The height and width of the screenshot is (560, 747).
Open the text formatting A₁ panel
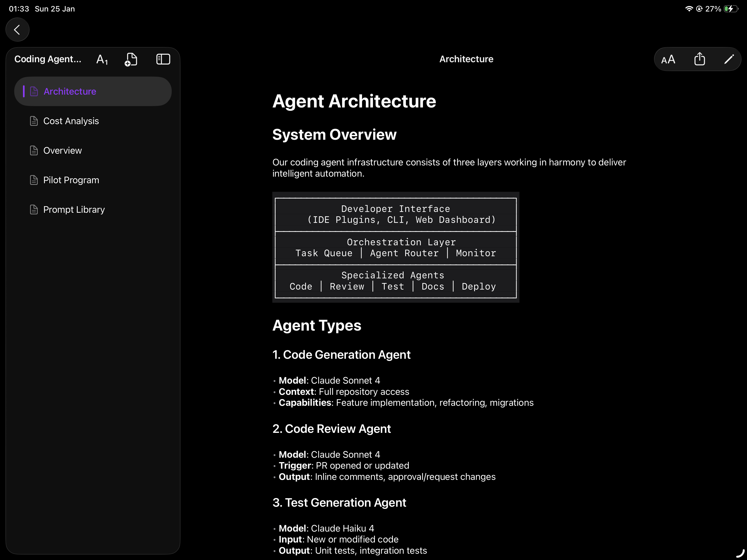click(x=102, y=59)
